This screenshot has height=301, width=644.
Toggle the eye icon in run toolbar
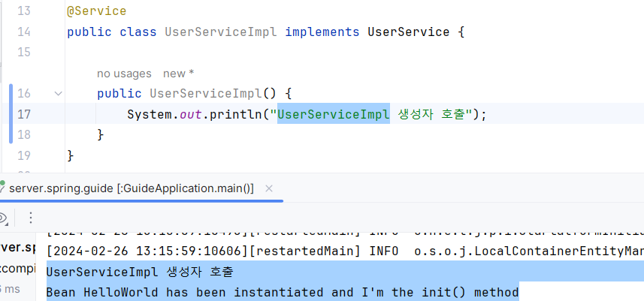3,218
